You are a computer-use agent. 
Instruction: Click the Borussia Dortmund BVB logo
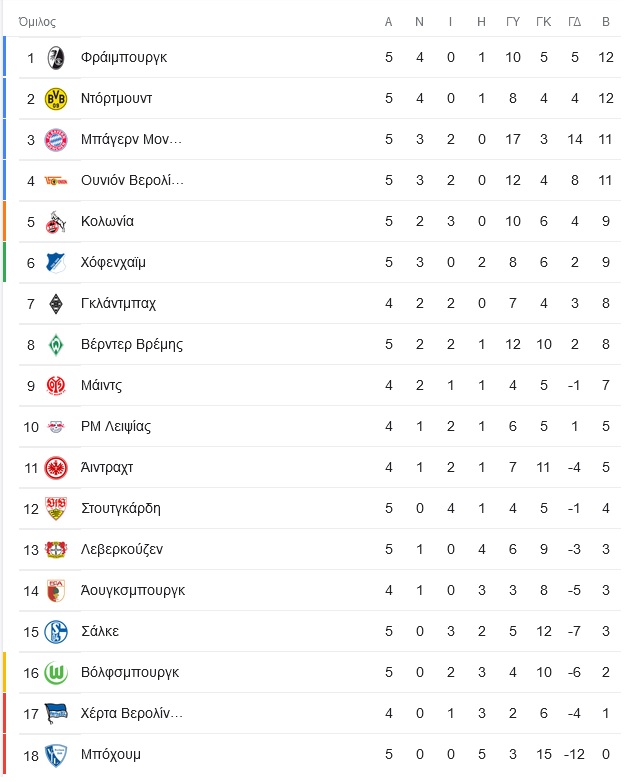[x=56, y=99]
